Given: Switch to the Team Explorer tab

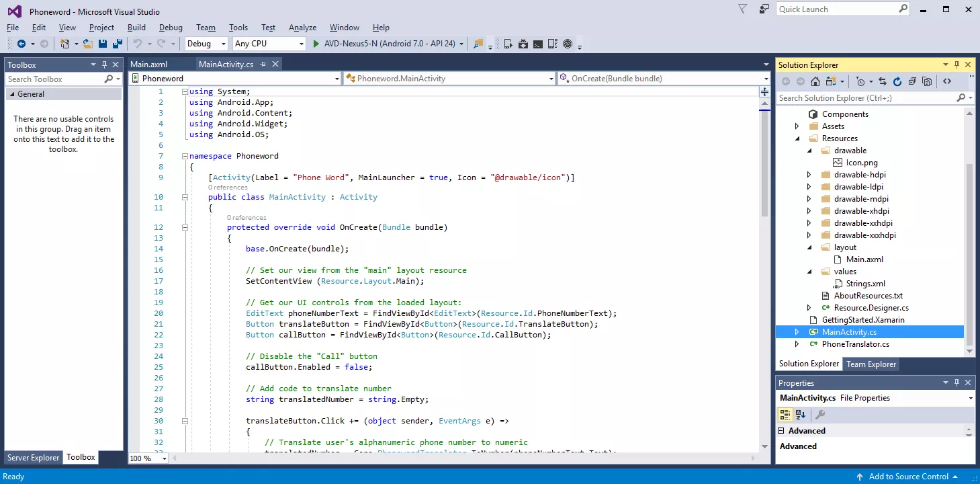Looking at the screenshot, I should coord(871,364).
